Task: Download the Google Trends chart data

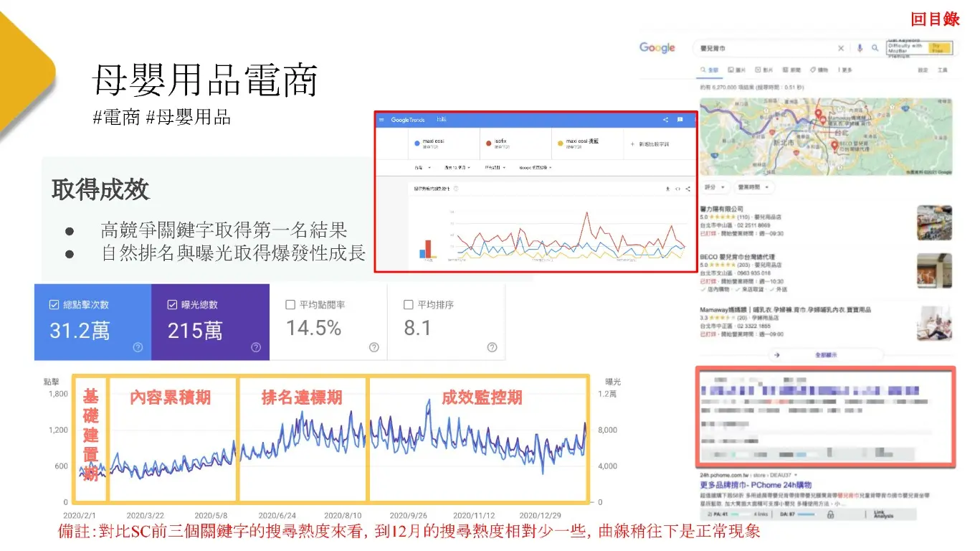Action: pyautogui.click(x=668, y=189)
